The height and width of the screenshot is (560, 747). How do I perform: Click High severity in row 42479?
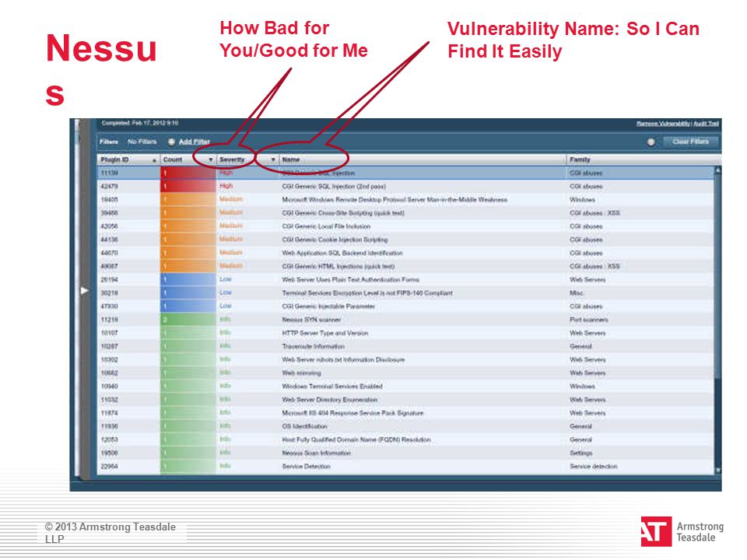tap(226, 186)
